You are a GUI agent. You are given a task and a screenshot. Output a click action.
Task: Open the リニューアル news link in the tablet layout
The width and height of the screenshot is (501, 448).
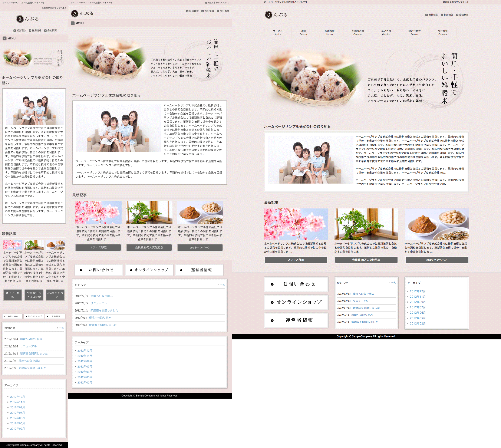pos(99,303)
